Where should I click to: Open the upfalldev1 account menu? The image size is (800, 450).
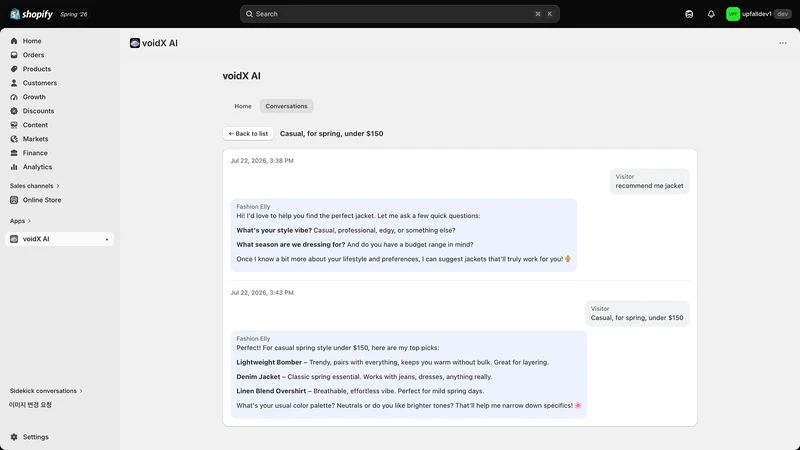tap(759, 14)
